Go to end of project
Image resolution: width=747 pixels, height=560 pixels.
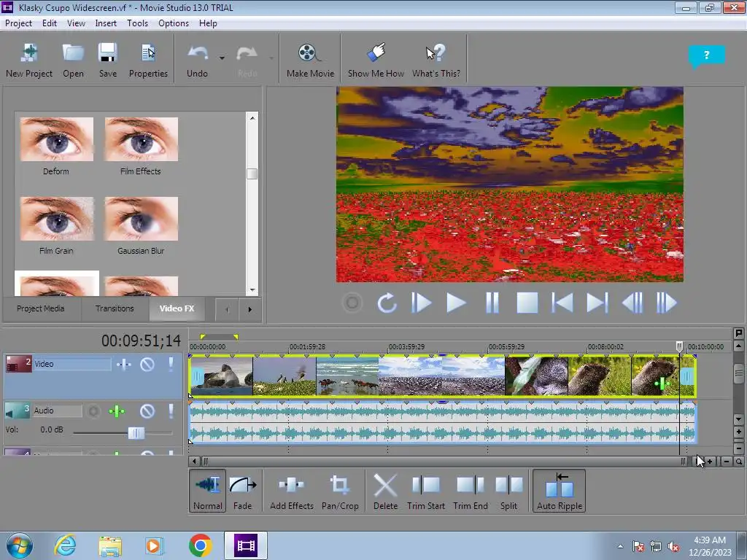coord(597,303)
